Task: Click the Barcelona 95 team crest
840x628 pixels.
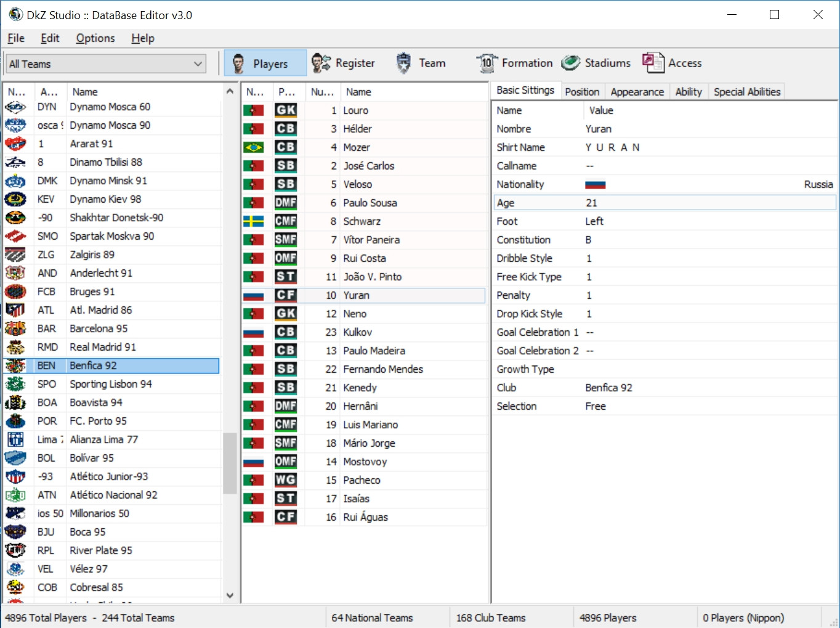Action: pos(15,328)
